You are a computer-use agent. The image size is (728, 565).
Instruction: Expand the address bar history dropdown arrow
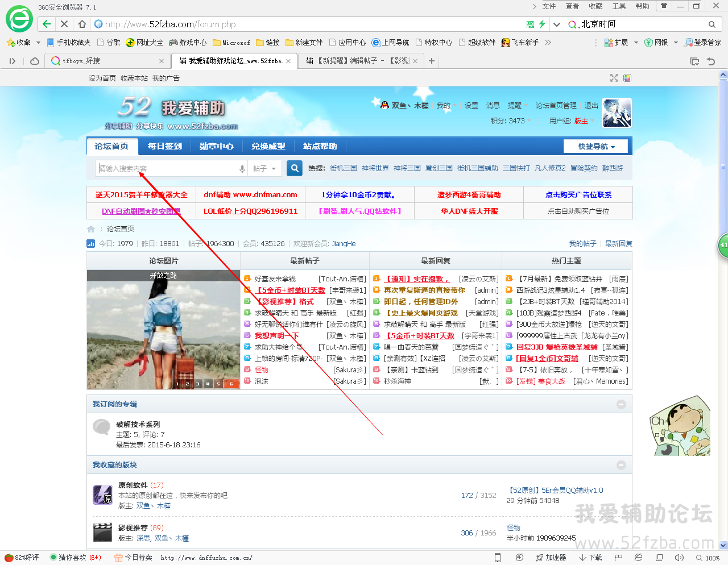(557, 24)
